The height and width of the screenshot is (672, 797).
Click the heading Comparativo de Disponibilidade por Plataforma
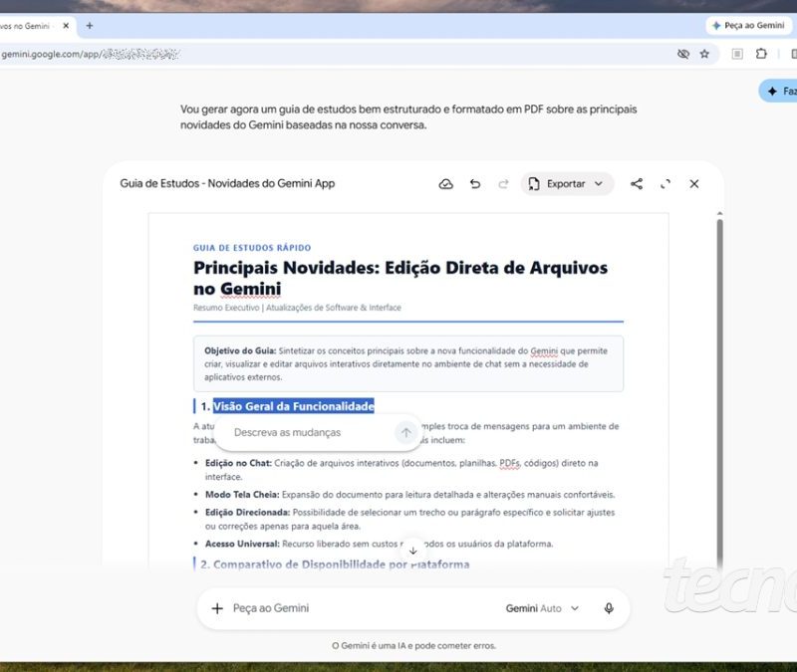pos(335,564)
